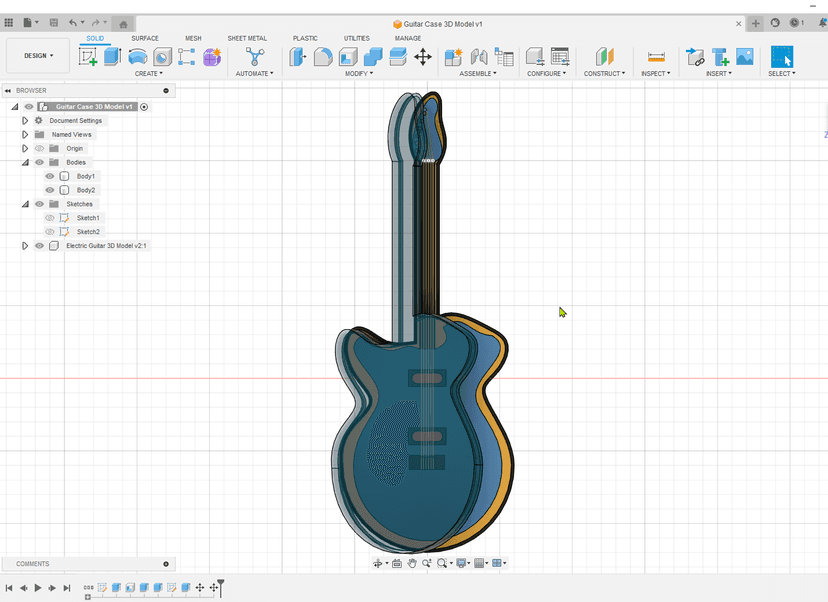Switch to the Sheet Metal tab
This screenshot has height=602, width=828.
point(247,38)
